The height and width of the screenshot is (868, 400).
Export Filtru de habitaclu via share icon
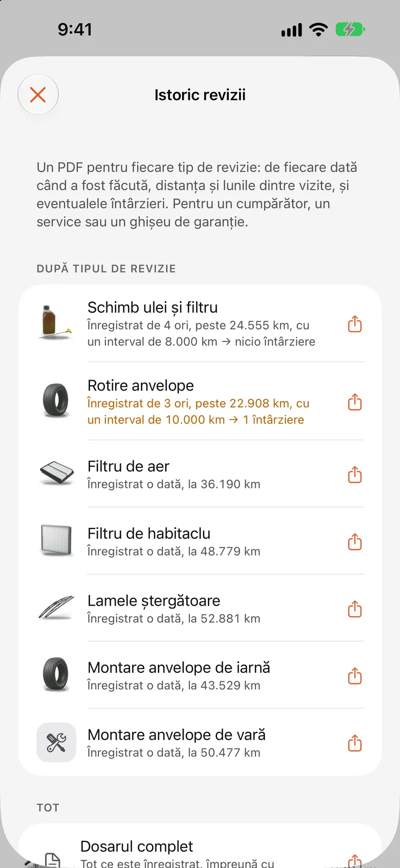pyautogui.click(x=355, y=542)
